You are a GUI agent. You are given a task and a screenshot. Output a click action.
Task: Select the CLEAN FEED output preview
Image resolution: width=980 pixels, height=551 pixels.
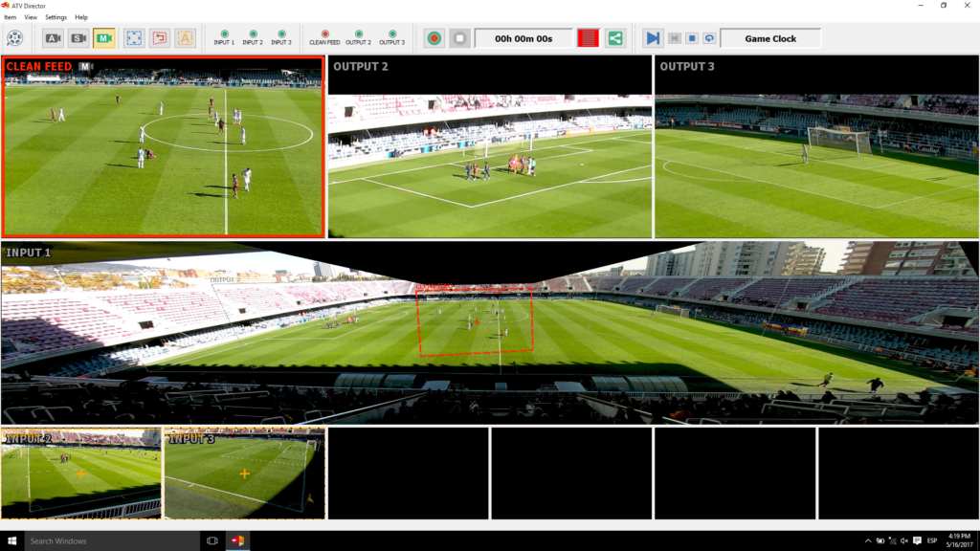point(163,147)
